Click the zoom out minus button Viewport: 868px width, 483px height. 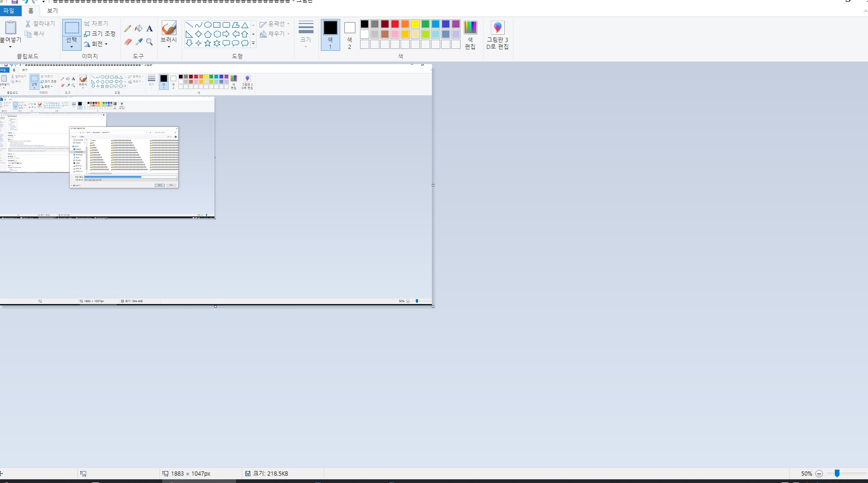tap(819, 473)
